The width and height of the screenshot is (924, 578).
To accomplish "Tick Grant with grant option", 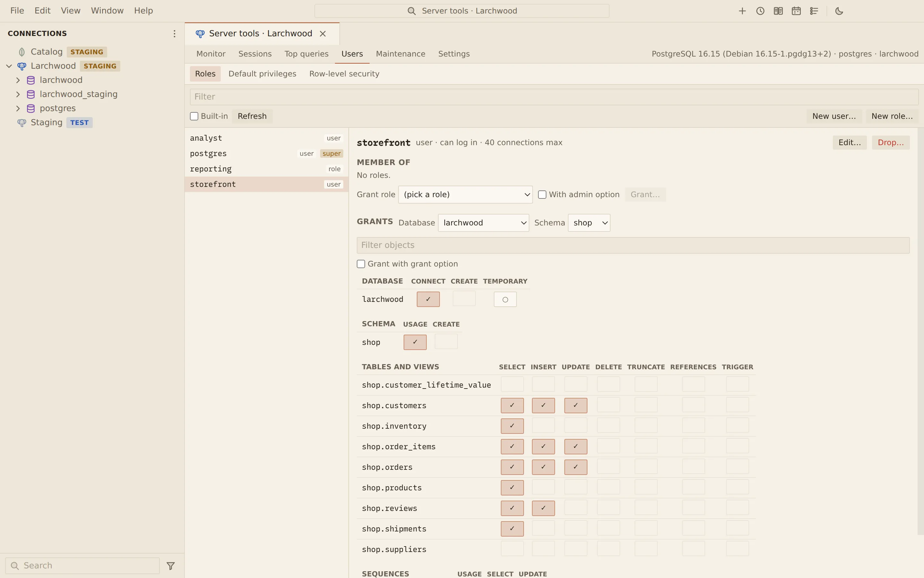I will pos(361,264).
